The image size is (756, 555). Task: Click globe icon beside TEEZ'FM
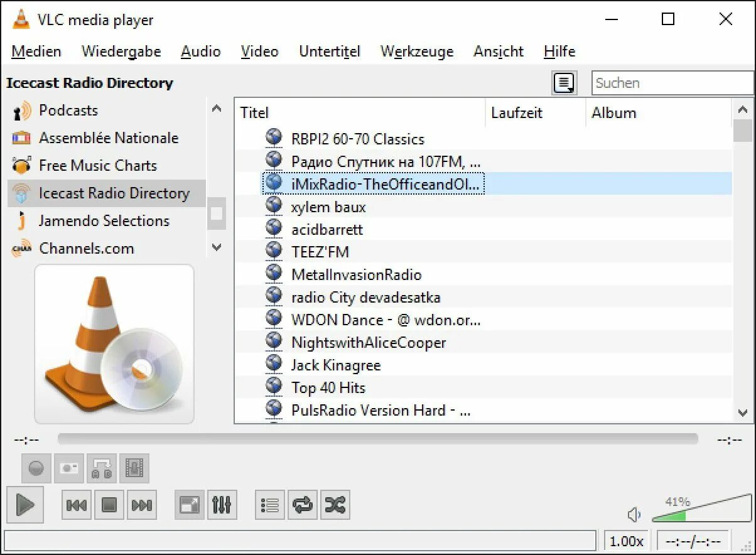pos(273,251)
